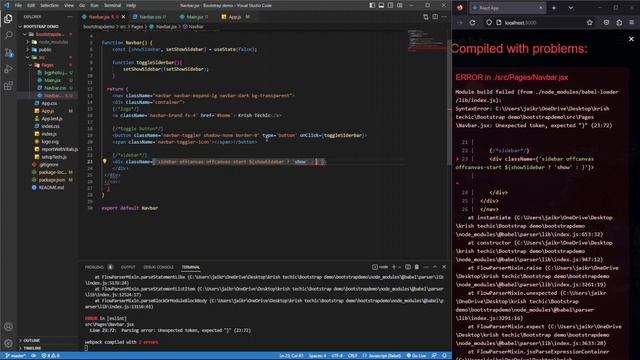Screen dimensions: 640x360
Task: Split the editor to the right
Action: point(435,17)
